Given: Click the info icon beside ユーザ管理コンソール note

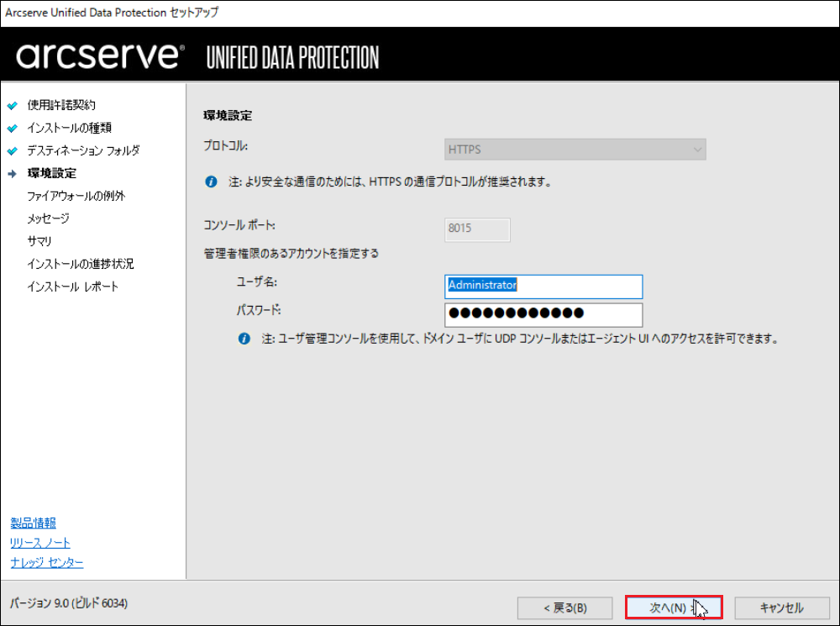Looking at the screenshot, I should (244, 339).
